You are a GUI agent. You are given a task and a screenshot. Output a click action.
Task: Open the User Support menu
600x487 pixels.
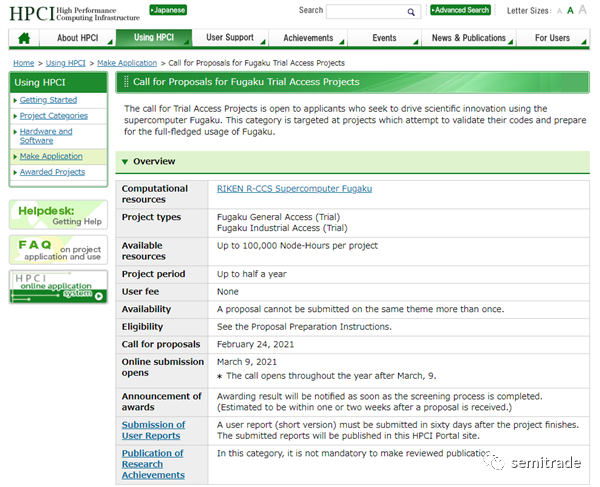[230, 37]
